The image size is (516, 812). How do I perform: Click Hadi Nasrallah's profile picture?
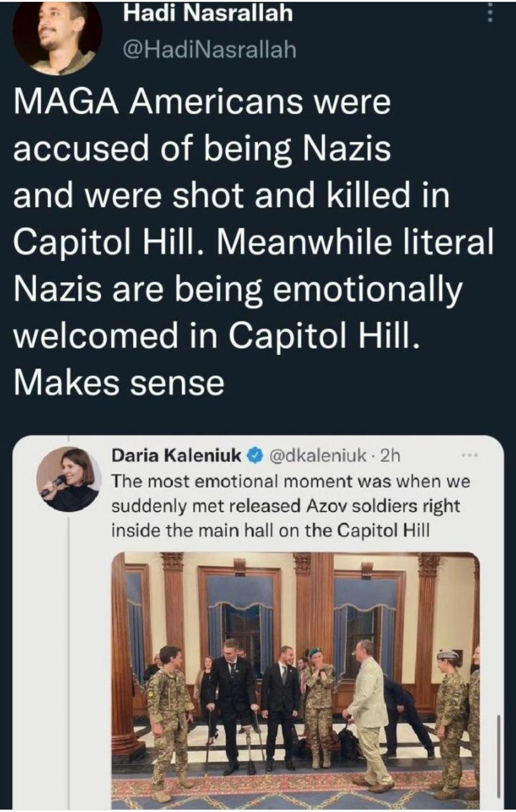tap(57, 33)
